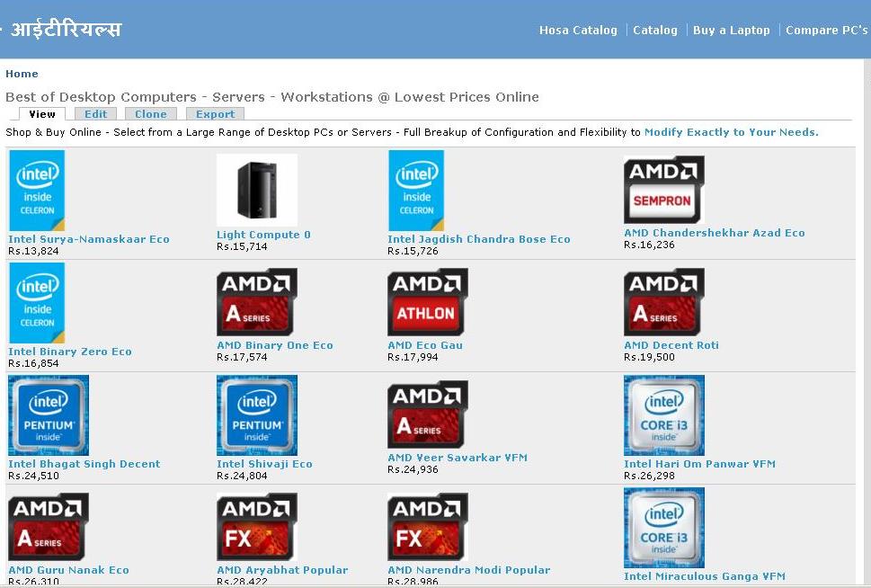Screen dimensions: 871x588
Task: Open the AMD Aryabhat Popular link
Action: pyautogui.click(x=282, y=570)
